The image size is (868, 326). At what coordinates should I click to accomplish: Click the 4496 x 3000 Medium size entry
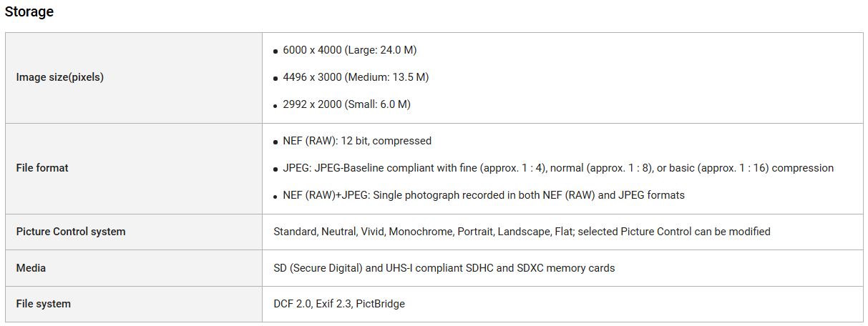pyautogui.click(x=356, y=77)
